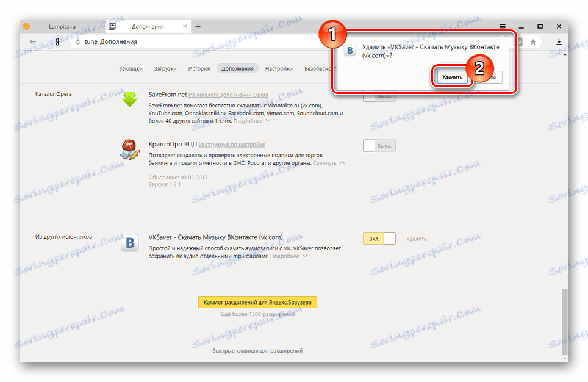Screen dimensions: 588x382
Task: Click the reload icon in address bar
Action: 77,42
